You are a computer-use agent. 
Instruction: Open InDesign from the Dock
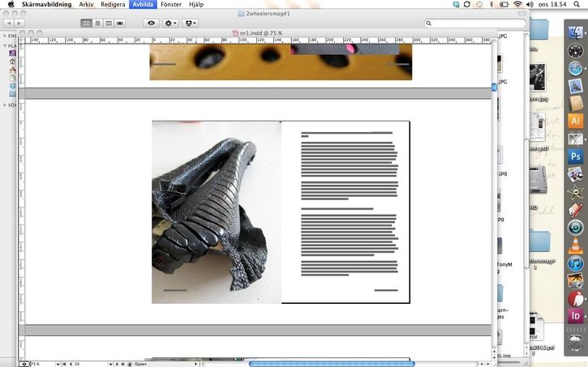click(x=576, y=316)
